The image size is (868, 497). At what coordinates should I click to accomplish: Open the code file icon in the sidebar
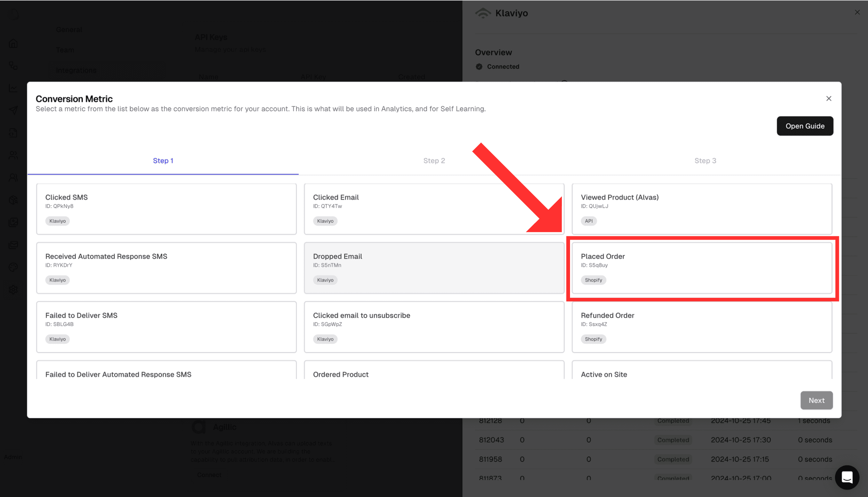13,133
